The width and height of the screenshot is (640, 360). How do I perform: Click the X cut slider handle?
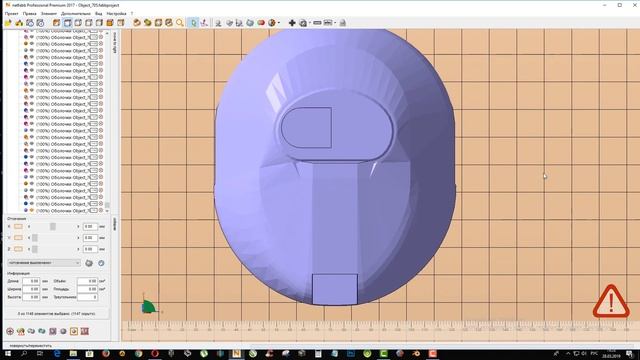[53, 227]
